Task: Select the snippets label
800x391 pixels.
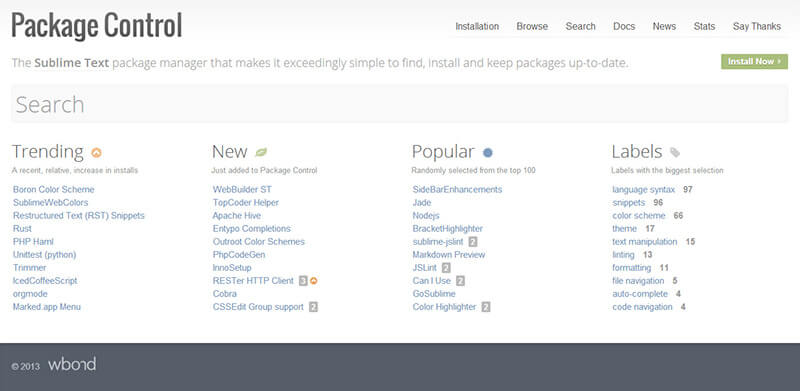Action: [x=629, y=203]
